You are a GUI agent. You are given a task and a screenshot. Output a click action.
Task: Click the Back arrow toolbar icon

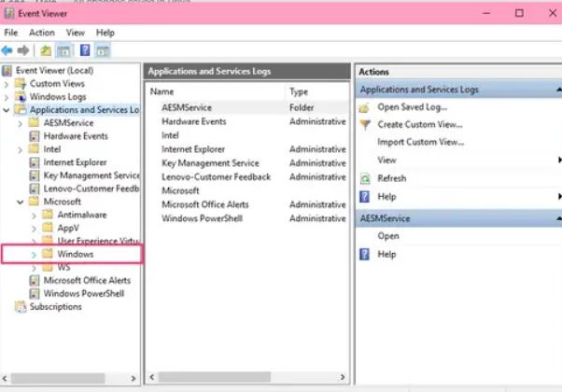pos(7,50)
